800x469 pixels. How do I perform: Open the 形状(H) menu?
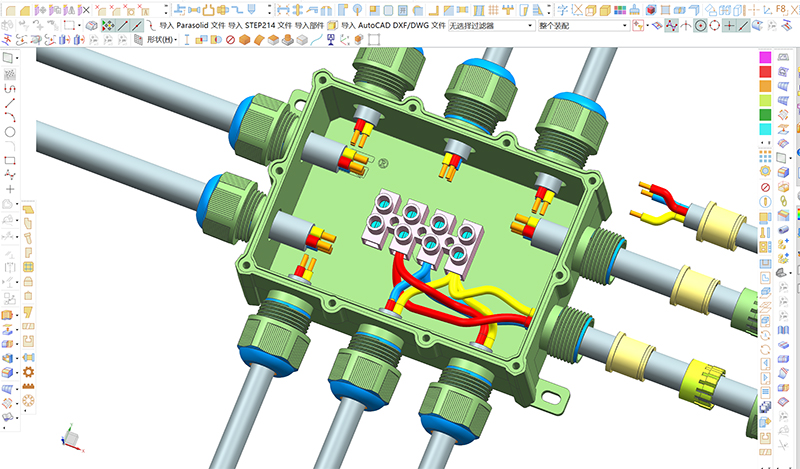click(x=161, y=40)
